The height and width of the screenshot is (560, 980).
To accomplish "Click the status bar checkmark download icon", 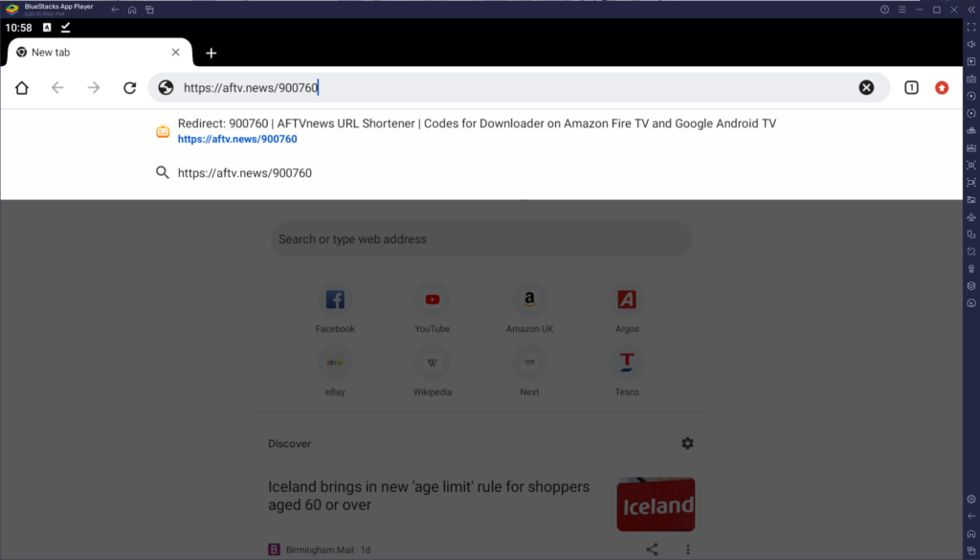I will click(66, 28).
